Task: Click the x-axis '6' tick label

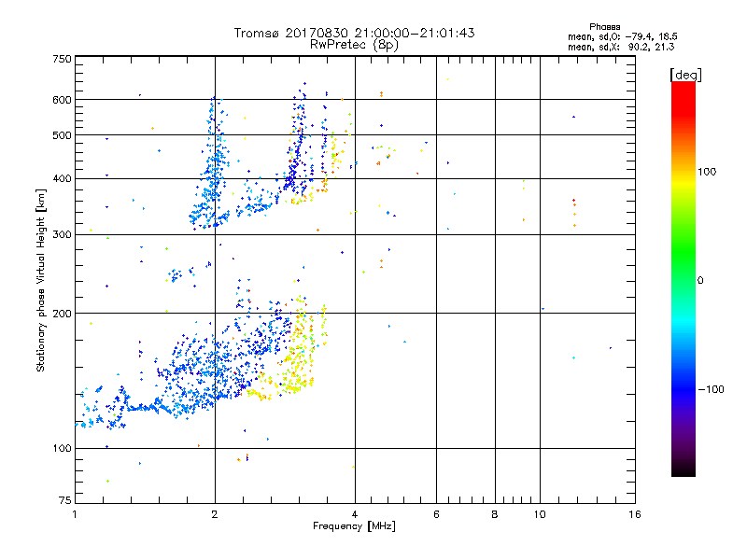Action: point(436,514)
